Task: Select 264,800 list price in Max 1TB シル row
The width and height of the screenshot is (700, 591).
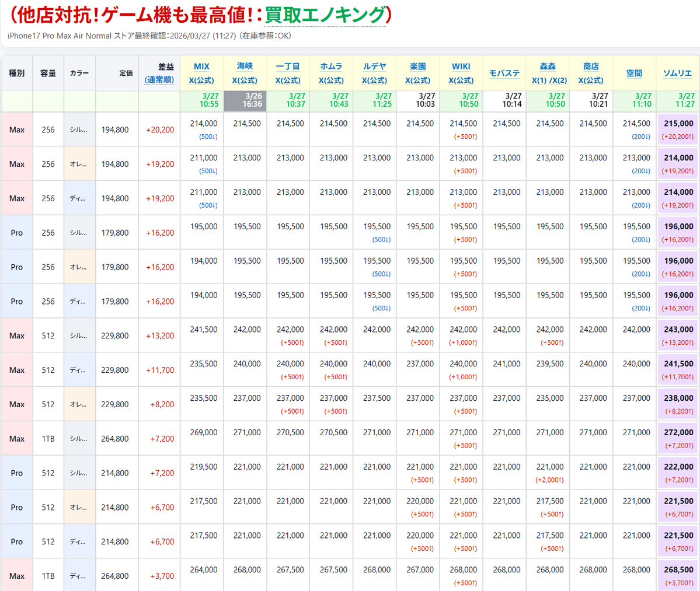Action: coord(115,439)
